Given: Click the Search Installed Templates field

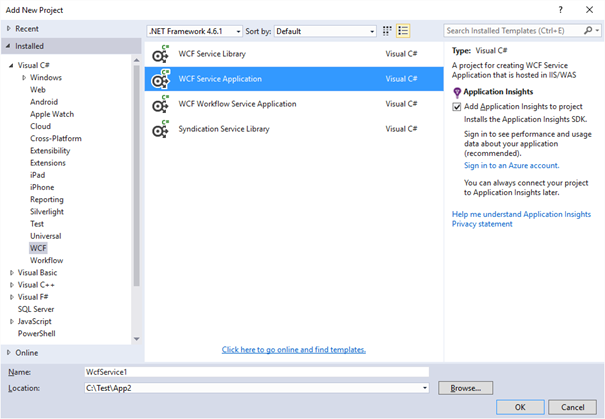Looking at the screenshot, I should (x=514, y=30).
